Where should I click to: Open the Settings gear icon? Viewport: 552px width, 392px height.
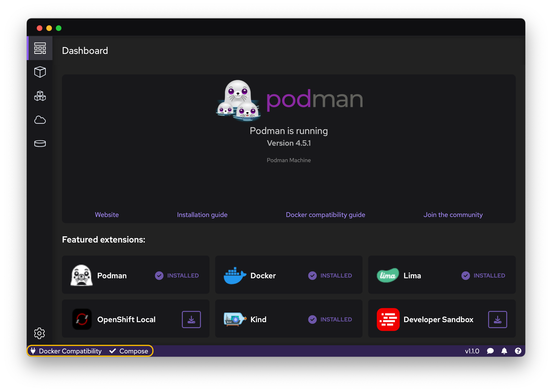point(40,333)
